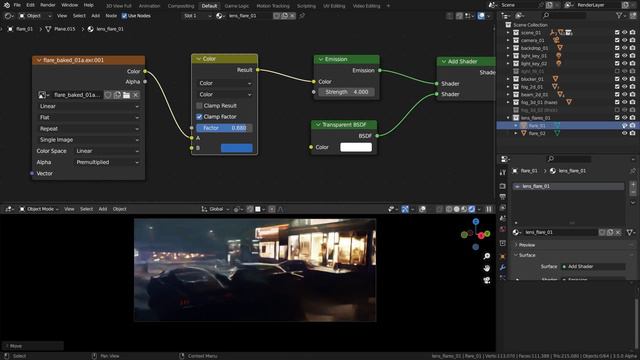Click the node editor overlay icon
Screen dimensions: 640x360
pos(482,16)
